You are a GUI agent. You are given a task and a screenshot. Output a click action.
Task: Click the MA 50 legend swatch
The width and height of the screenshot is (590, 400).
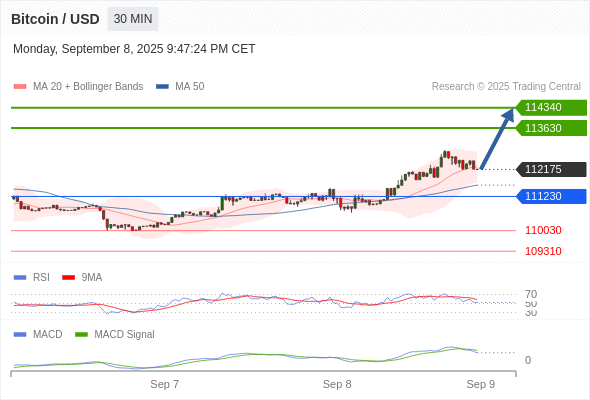162,87
